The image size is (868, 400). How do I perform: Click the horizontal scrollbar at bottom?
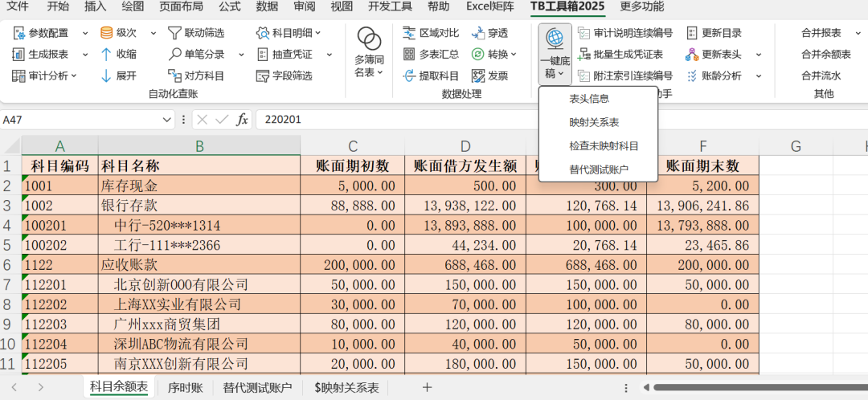[759, 387]
